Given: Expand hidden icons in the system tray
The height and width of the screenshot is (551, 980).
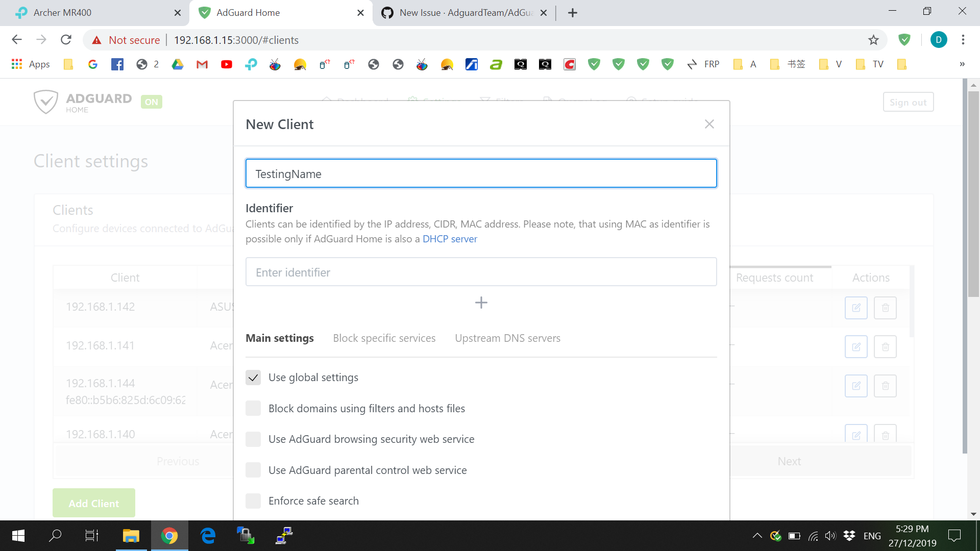Looking at the screenshot, I should [757, 536].
